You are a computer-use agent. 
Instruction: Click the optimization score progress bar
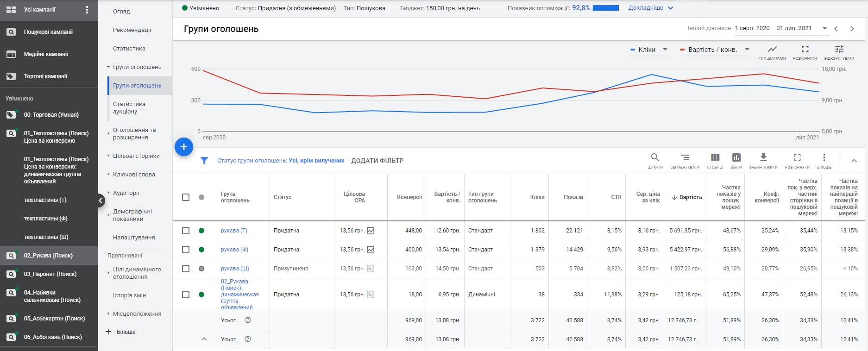point(606,8)
